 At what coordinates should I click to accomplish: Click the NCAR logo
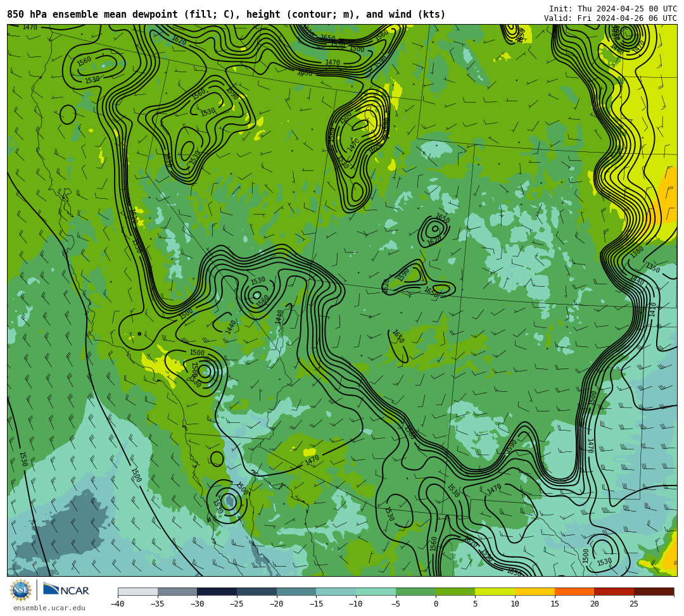point(66,590)
